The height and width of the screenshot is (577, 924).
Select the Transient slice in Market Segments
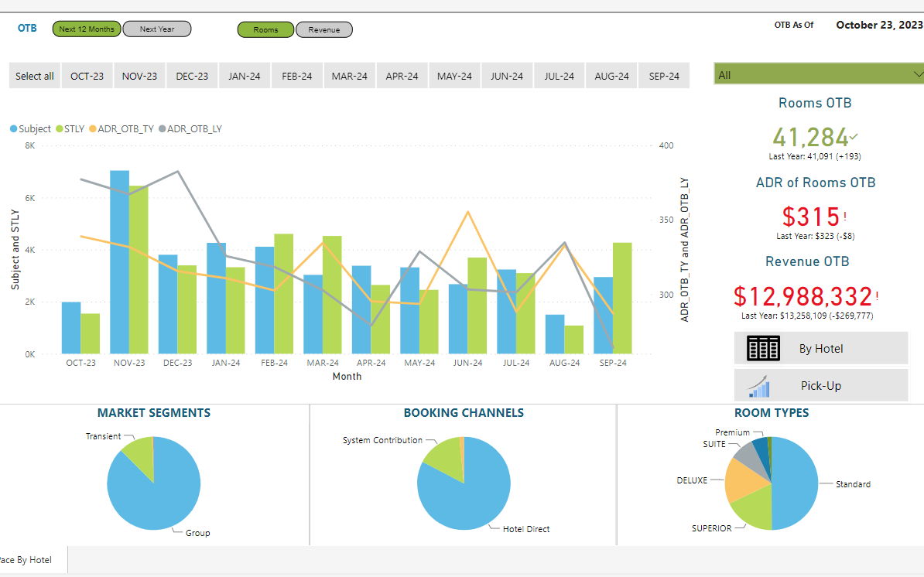(x=142, y=457)
